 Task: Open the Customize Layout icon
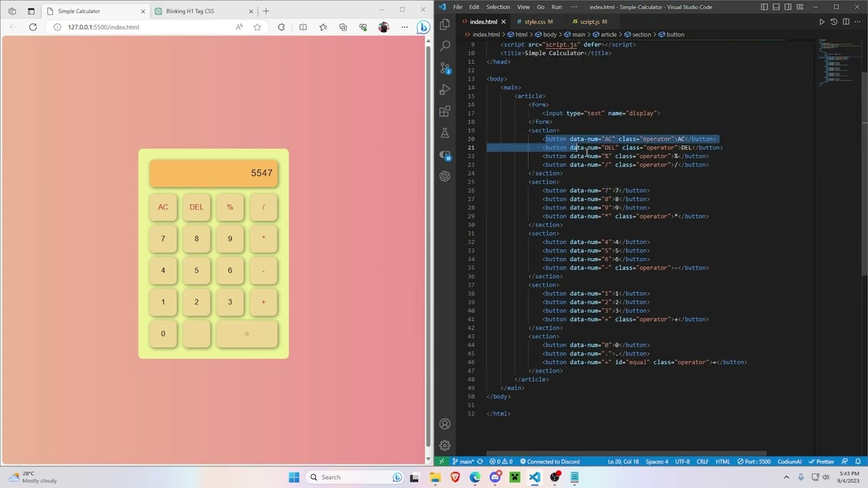(x=800, y=7)
